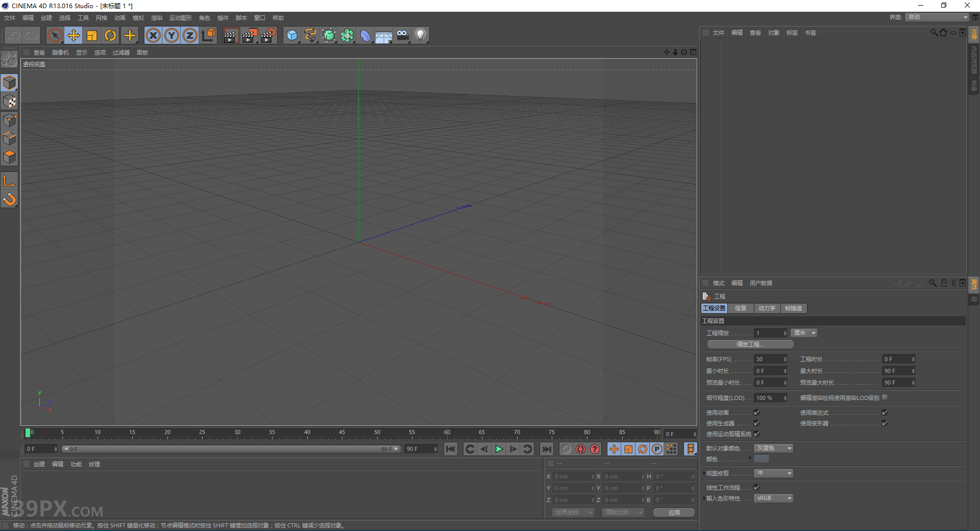This screenshot has width=980, height=531.
Task: Lock the Y axis
Action: pos(171,35)
